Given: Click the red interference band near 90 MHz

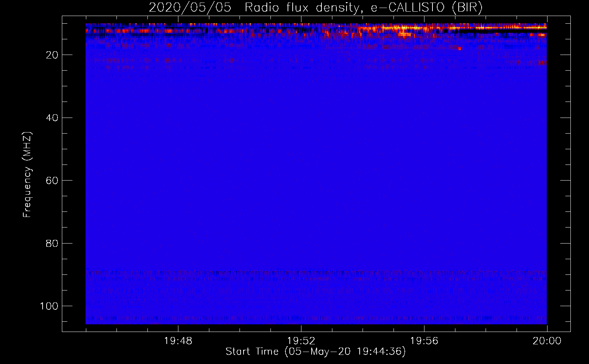Looking at the screenshot, I should (316, 273).
